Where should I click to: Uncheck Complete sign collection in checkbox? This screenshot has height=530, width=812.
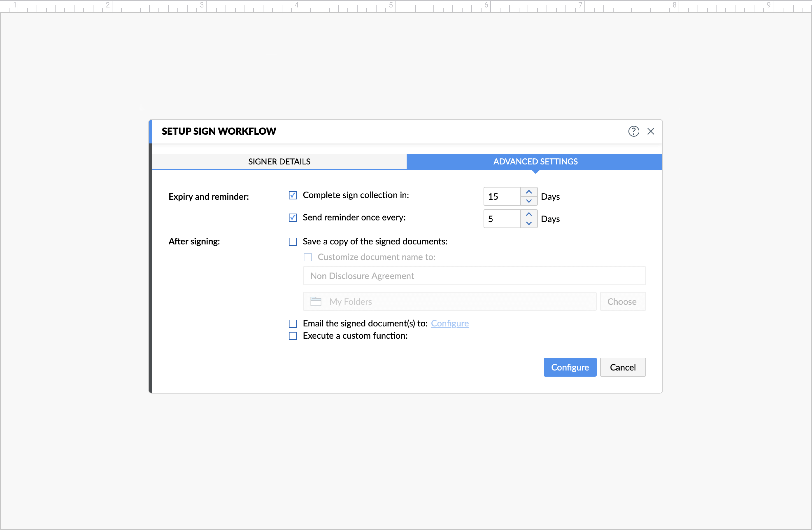293,195
